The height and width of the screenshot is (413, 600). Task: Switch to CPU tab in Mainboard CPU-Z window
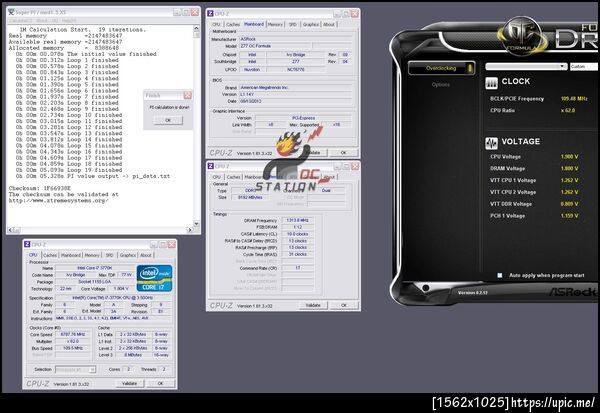[x=216, y=24]
